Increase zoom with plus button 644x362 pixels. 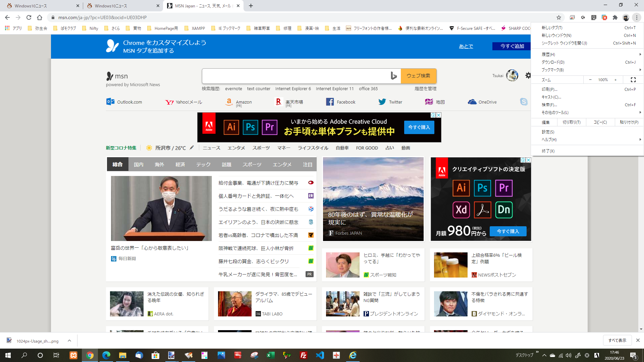pos(615,80)
